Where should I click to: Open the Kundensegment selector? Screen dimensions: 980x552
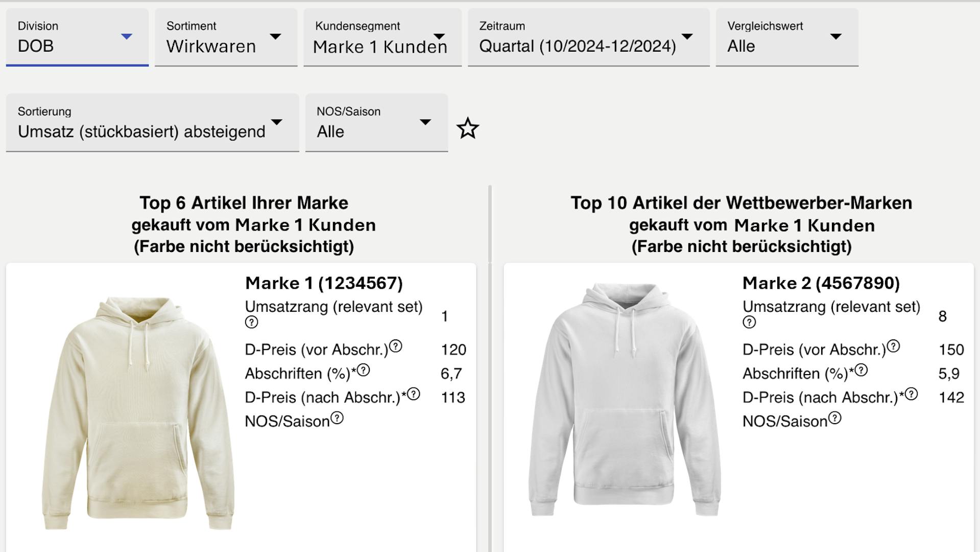(382, 37)
